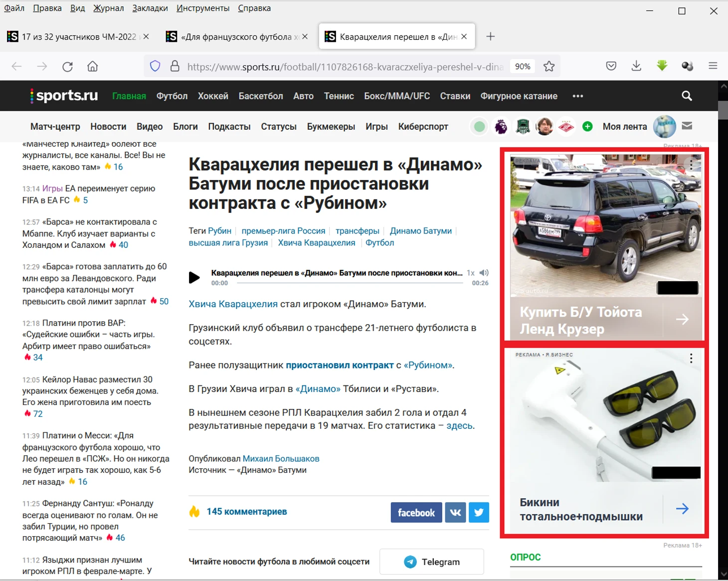
Task: Seek in the audio progress bar
Action: coord(350,283)
